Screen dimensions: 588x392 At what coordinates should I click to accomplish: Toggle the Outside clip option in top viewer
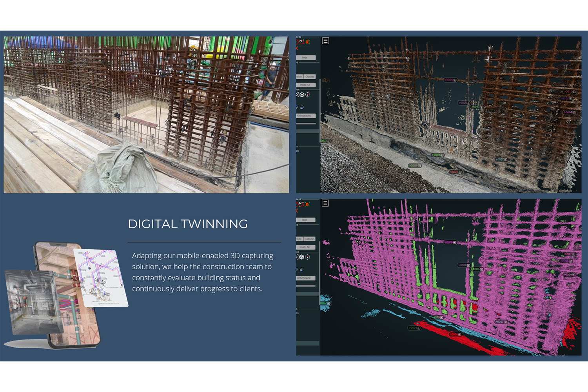coord(310,77)
